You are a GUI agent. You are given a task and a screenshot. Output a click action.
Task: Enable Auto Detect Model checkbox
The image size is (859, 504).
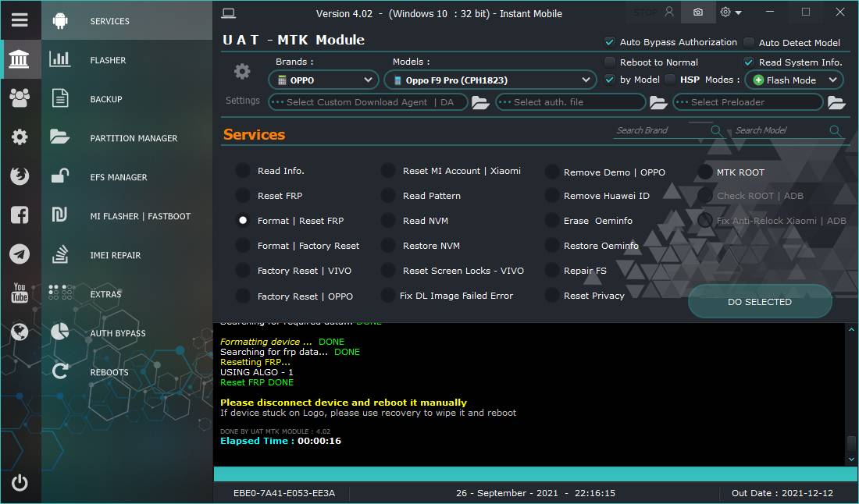click(x=749, y=42)
